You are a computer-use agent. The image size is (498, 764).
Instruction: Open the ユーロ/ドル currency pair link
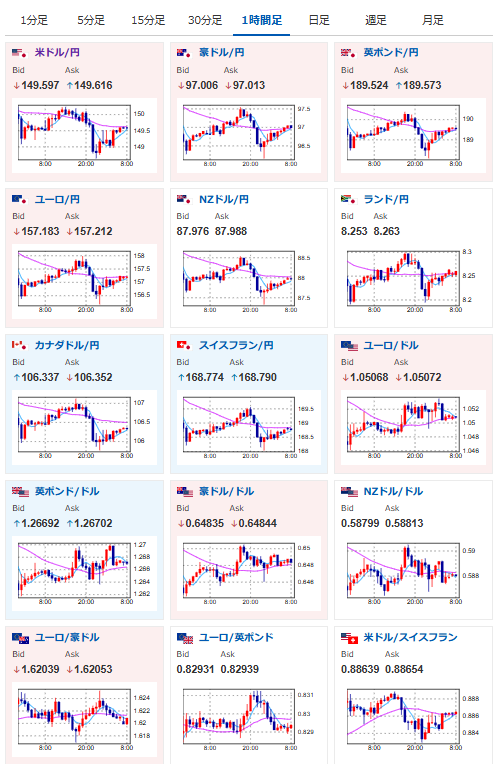point(391,345)
